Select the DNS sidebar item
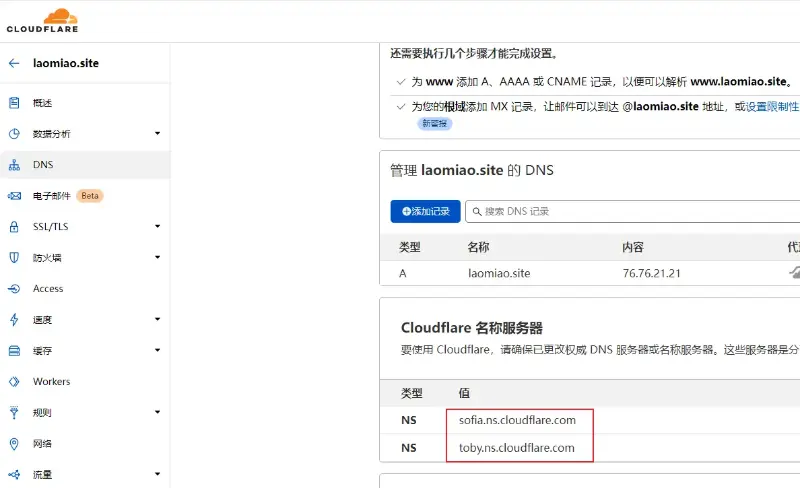Screen dimensions: 800x488 pos(42,165)
